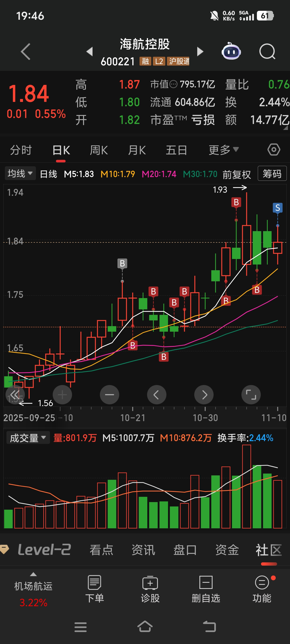290x644 pixels.
Task: Open the fullscreen chart button
Action: (251, 395)
